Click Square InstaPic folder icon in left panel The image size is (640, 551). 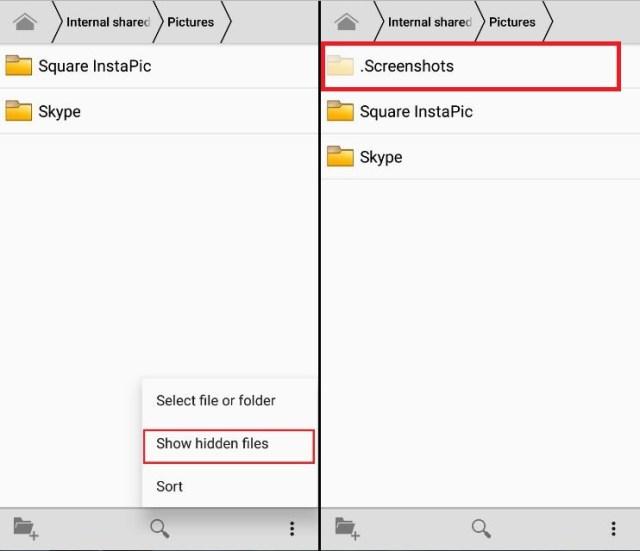(19, 65)
